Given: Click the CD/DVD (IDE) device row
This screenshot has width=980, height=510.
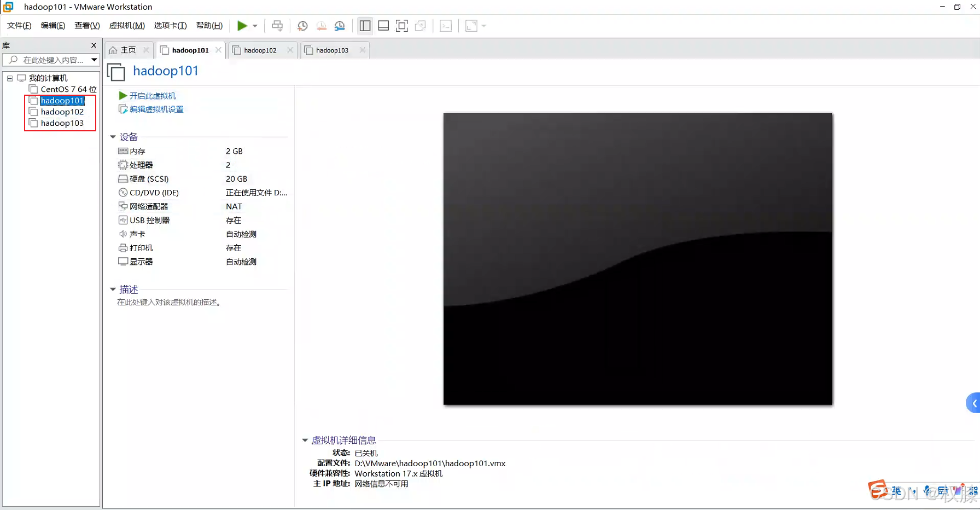Looking at the screenshot, I should pyautogui.click(x=202, y=193).
